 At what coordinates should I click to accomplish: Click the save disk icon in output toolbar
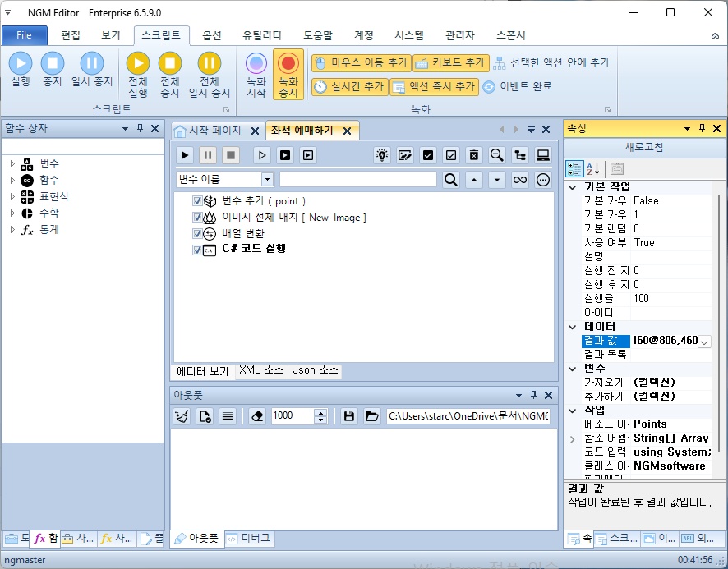pyautogui.click(x=349, y=415)
